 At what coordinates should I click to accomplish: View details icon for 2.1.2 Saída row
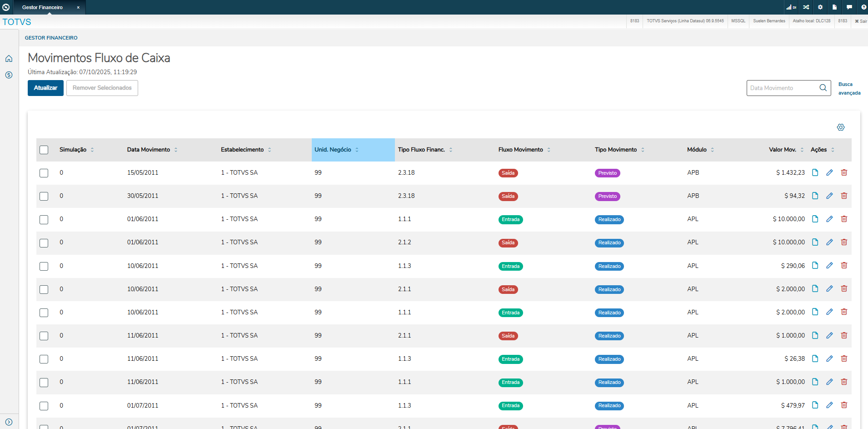tap(815, 242)
